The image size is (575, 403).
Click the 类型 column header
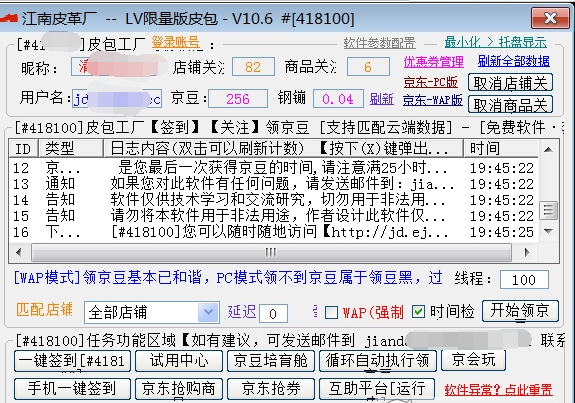coord(71,149)
